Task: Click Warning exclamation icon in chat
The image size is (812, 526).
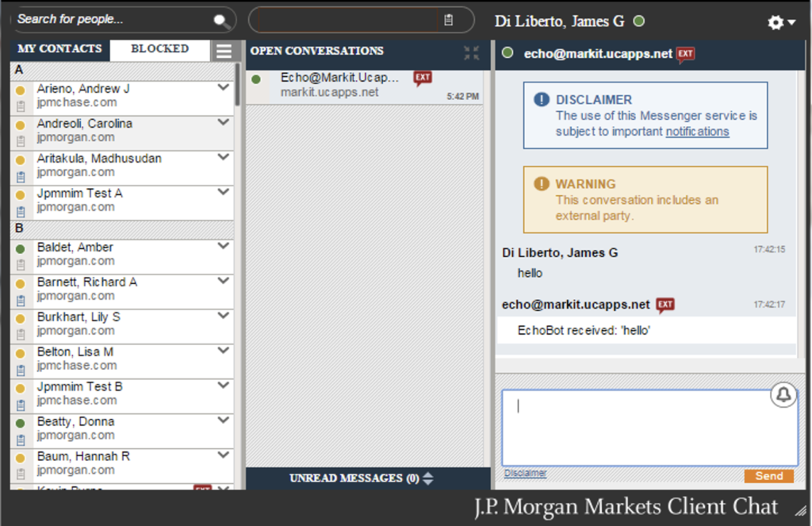Action: (541, 183)
